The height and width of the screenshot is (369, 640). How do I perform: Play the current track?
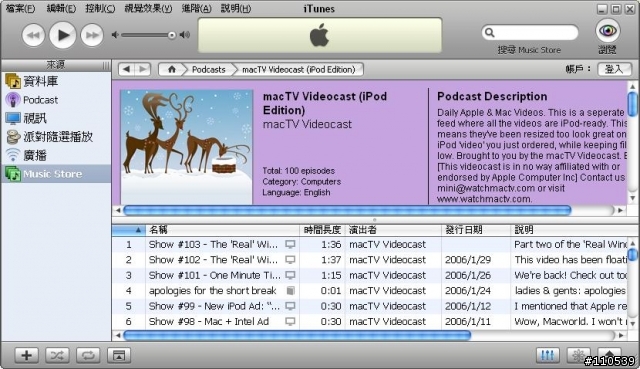coord(62,35)
